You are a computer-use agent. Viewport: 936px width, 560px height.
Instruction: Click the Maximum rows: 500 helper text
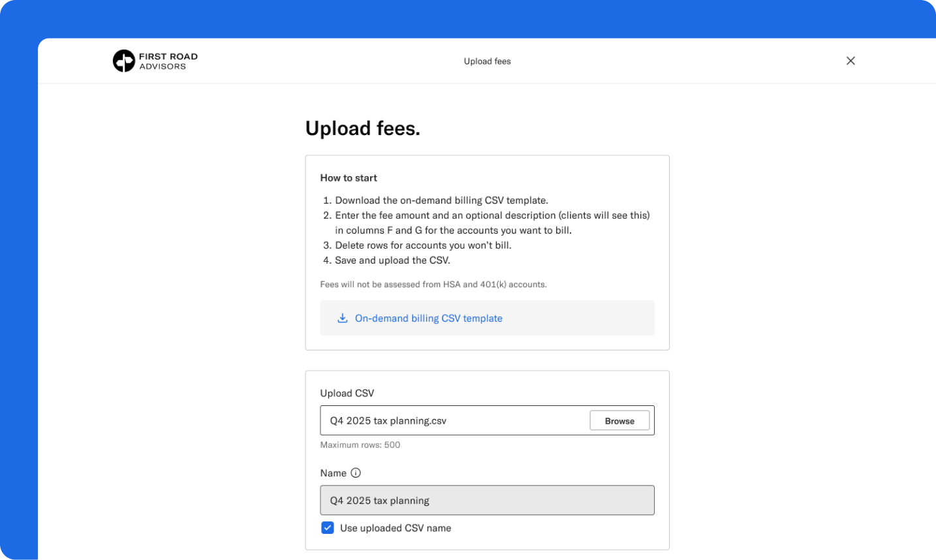(x=360, y=444)
